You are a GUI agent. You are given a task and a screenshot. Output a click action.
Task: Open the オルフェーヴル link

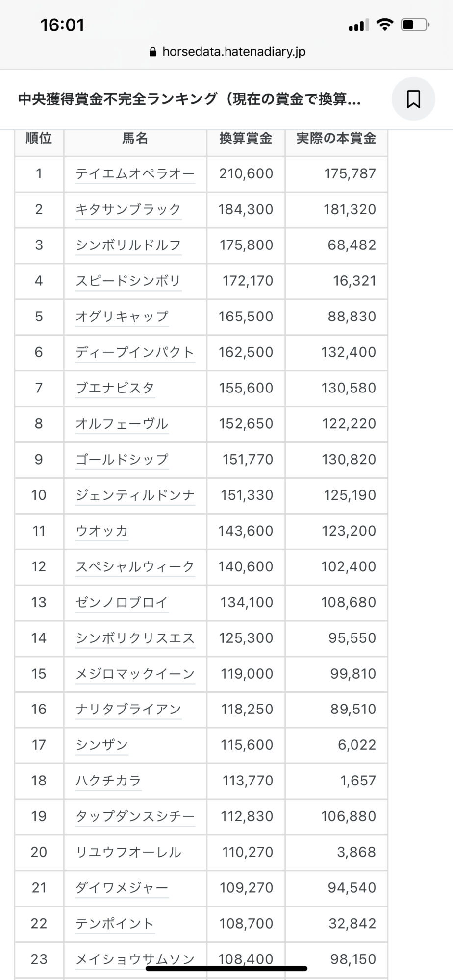(x=122, y=424)
